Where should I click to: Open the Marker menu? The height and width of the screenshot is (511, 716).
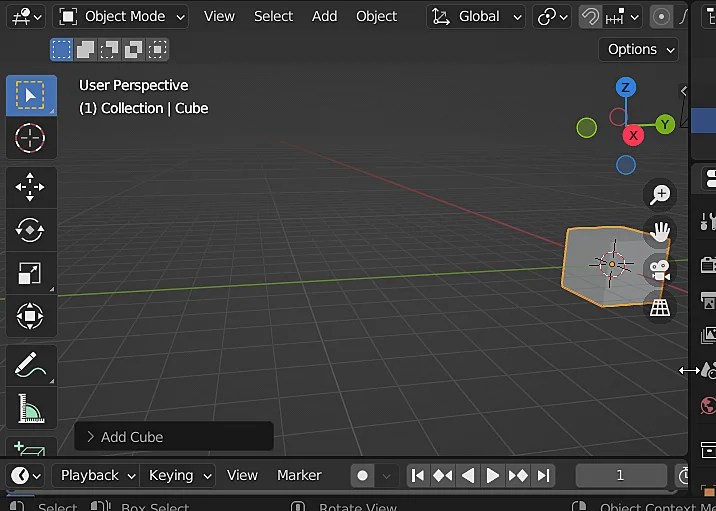(300, 475)
